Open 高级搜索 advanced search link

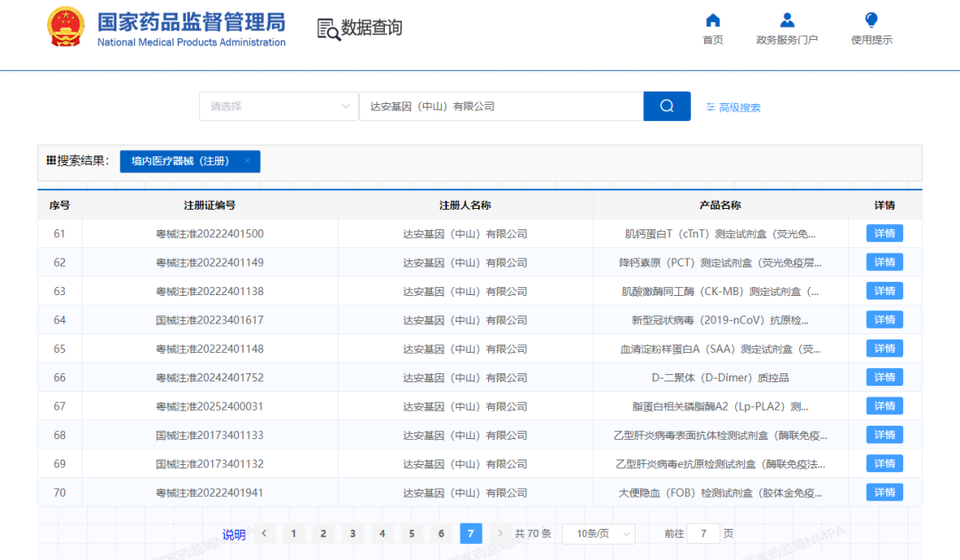click(740, 107)
